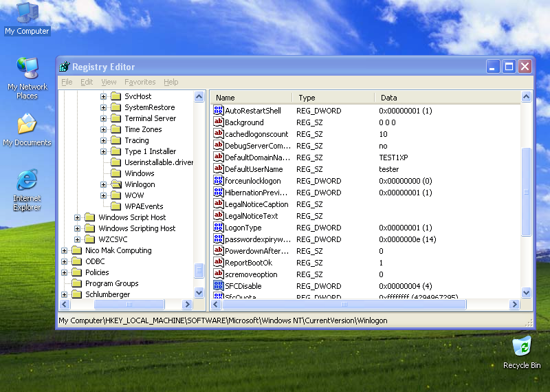Expand the Tracing key node
550x392 pixels.
coord(103,140)
